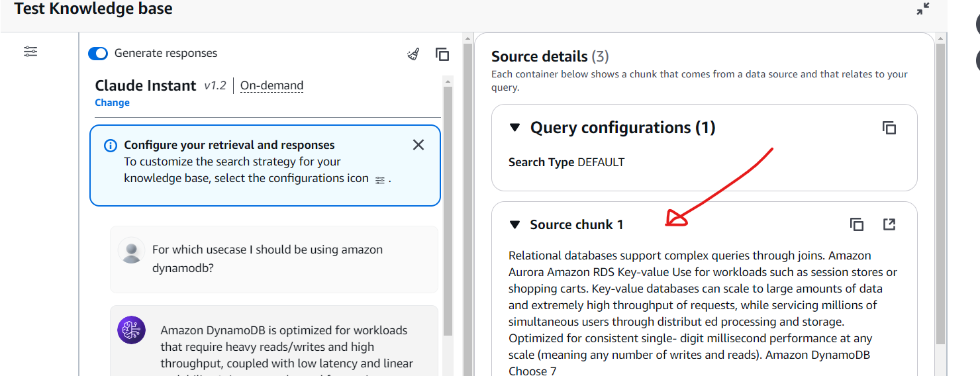Click the purple AI assistant avatar

tap(131, 330)
